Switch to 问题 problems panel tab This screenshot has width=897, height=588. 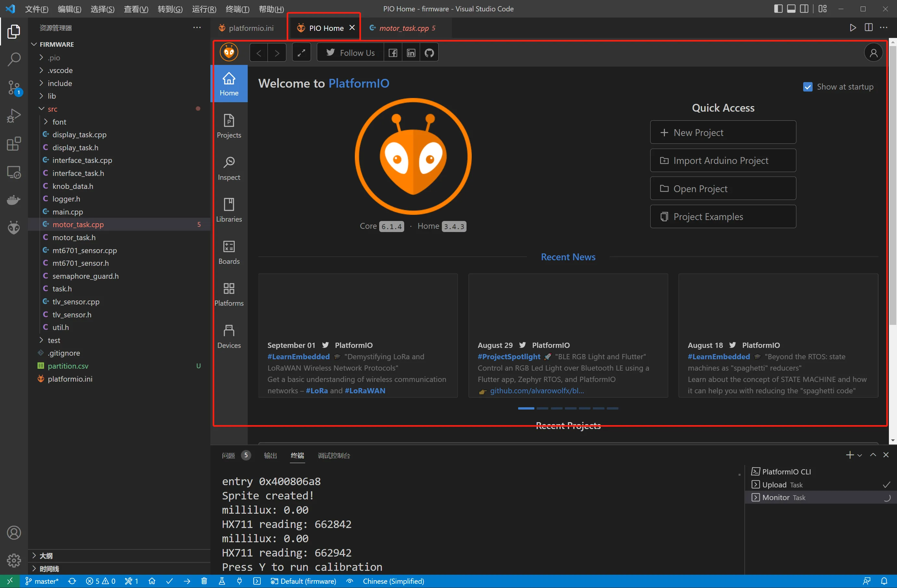[x=236, y=455]
